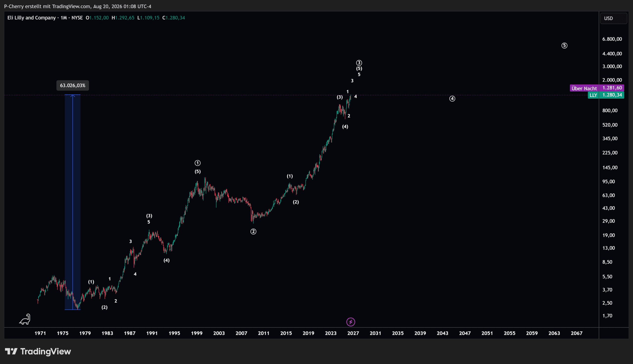Select the circled 4 wave label
633x364 pixels.
(452, 99)
